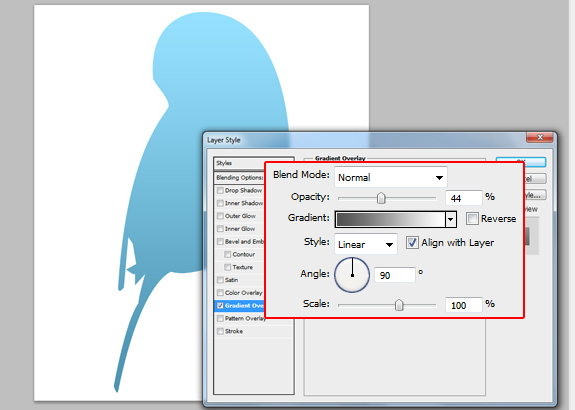This screenshot has height=410, width=575.
Task: Enable the Inner Glow checkbox
Action: [x=220, y=229]
